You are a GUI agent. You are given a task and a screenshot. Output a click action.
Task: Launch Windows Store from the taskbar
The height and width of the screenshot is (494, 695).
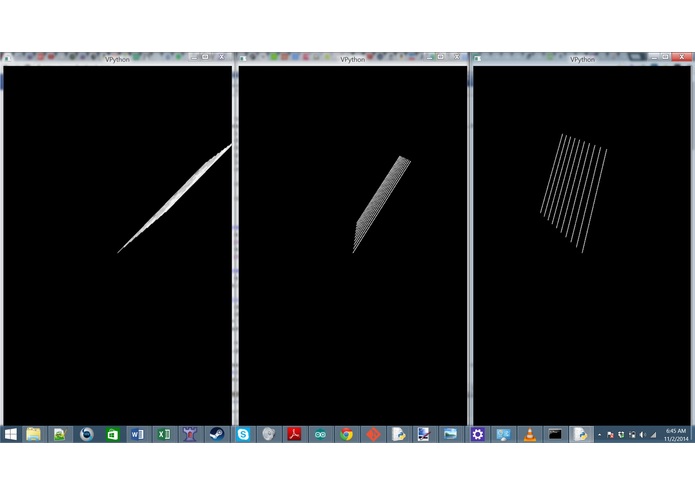point(113,434)
